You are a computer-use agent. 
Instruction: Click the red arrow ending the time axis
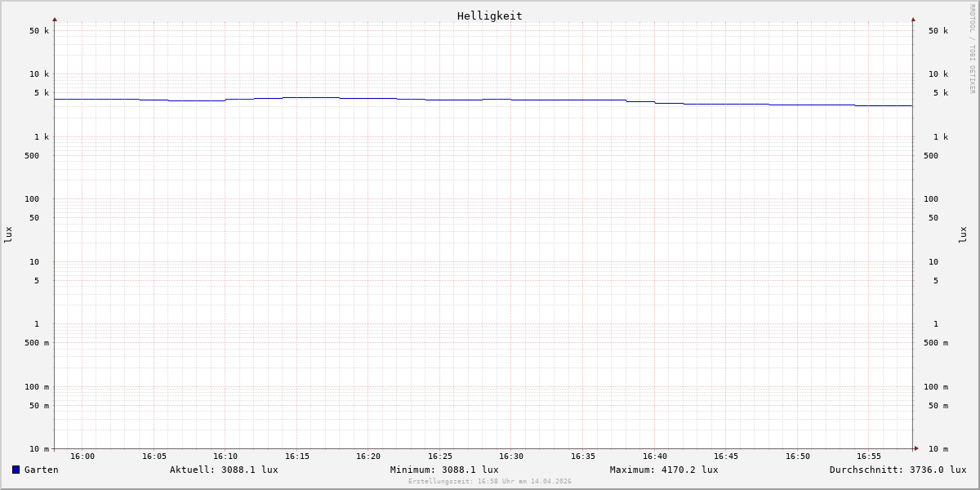point(916,448)
